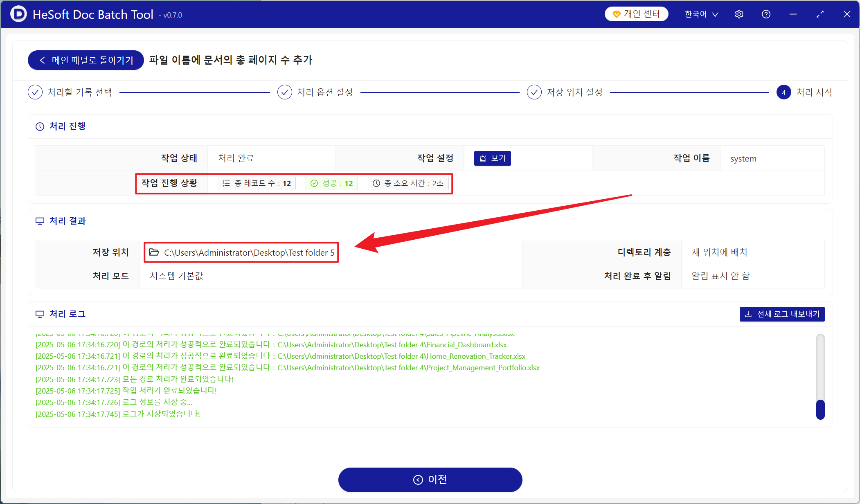Click the 총 레코드 수 : 12 badge
This screenshot has height=504, width=860.
pyautogui.click(x=257, y=183)
